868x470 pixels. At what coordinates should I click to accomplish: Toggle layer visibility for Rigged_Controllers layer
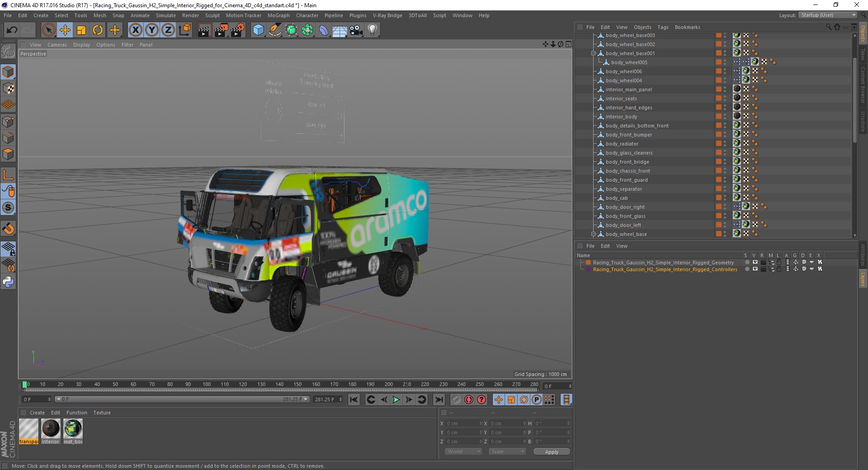point(755,269)
